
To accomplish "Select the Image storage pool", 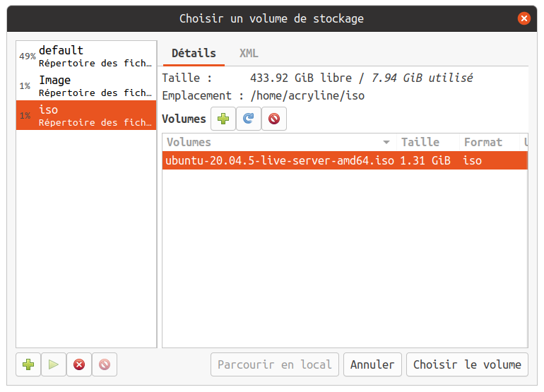I will click(x=86, y=85).
